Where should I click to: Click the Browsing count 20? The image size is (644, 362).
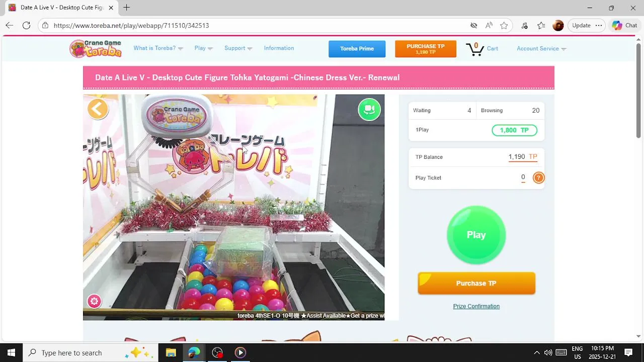pyautogui.click(x=536, y=111)
